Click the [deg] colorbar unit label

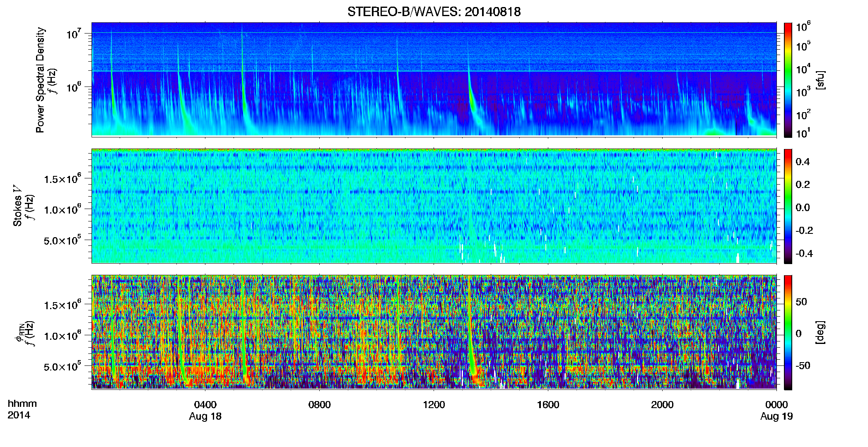820,332
